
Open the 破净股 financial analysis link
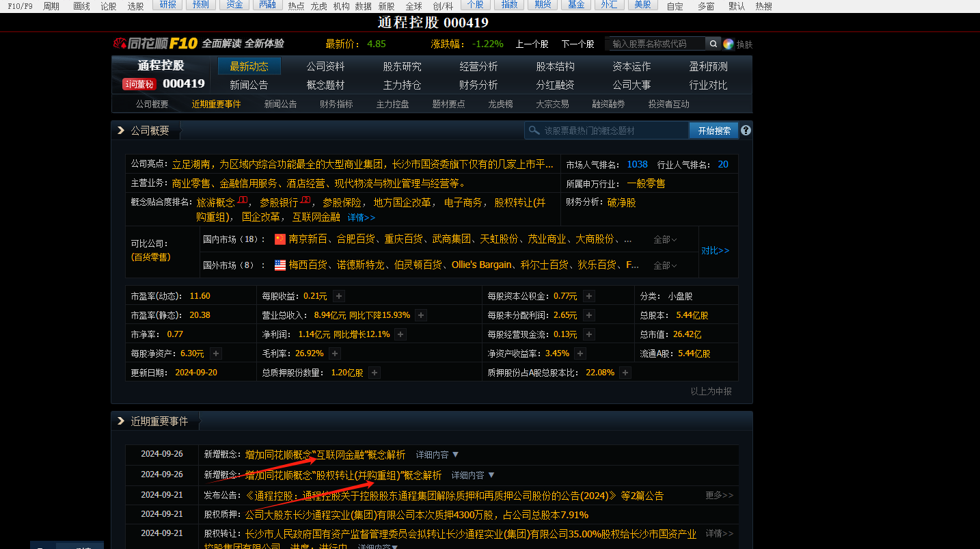pyautogui.click(x=621, y=202)
